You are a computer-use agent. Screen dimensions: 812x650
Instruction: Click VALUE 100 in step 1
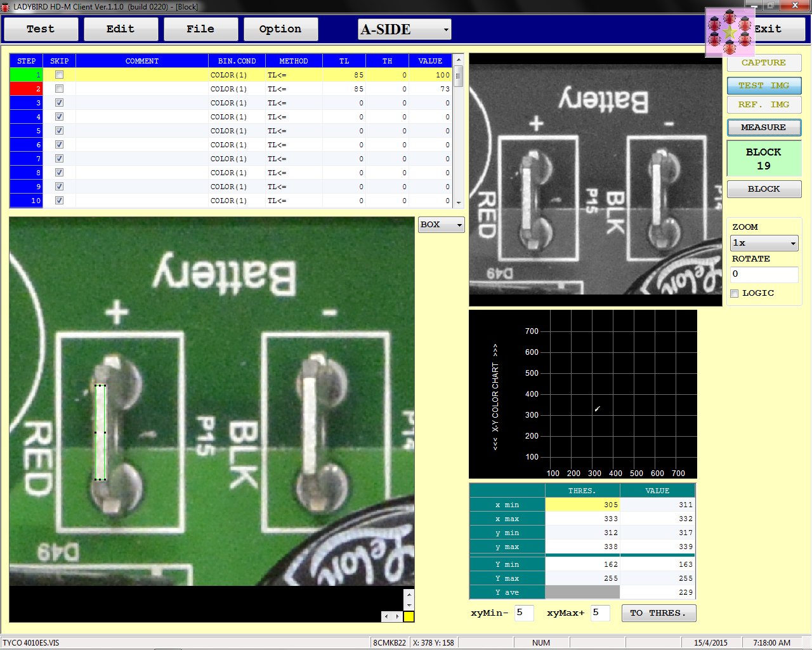tap(431, 75)
